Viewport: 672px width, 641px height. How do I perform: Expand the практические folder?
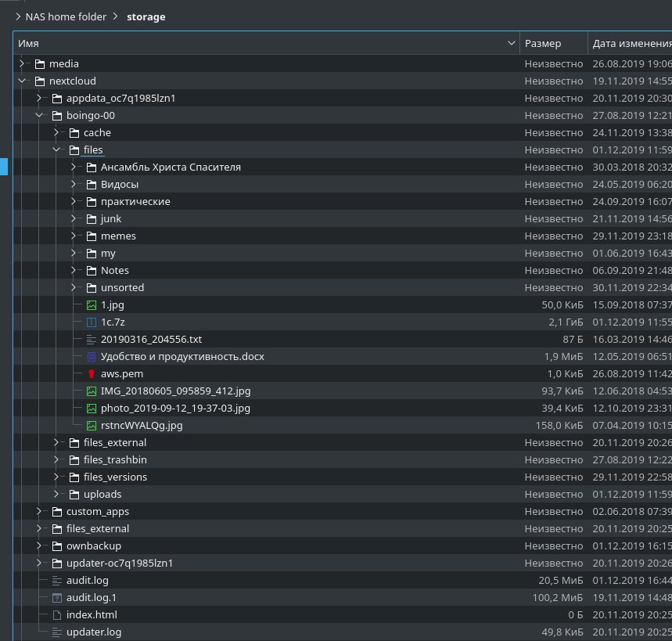(74, 201)
